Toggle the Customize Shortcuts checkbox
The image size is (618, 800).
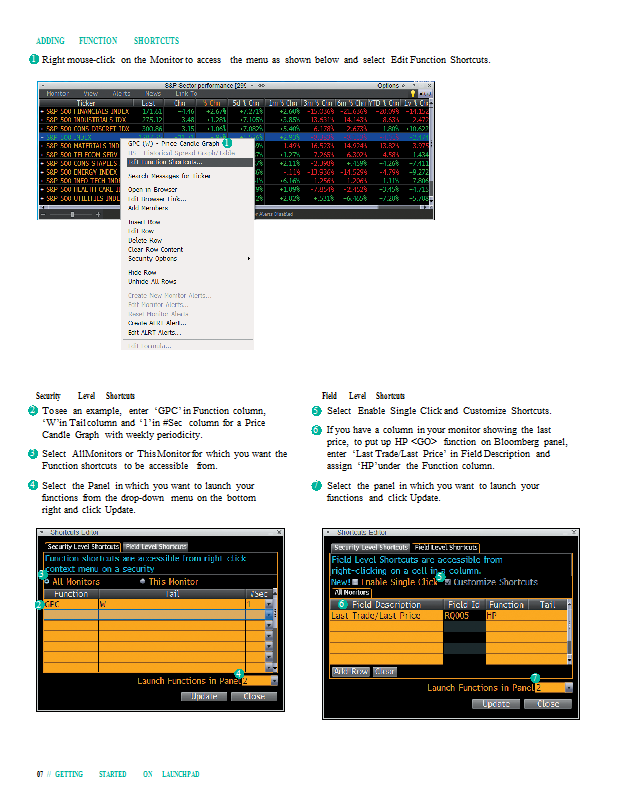(x=447, y=581)
